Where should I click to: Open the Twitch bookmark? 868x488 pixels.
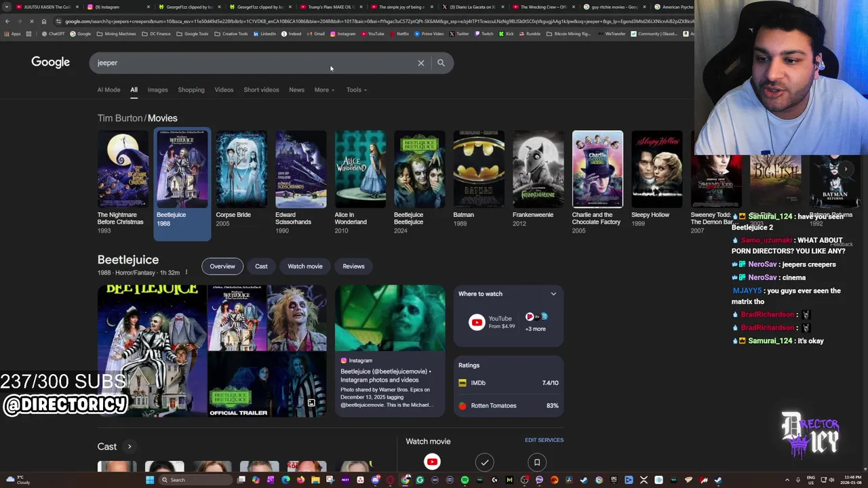pyautogui.click(x=484, y=34)
